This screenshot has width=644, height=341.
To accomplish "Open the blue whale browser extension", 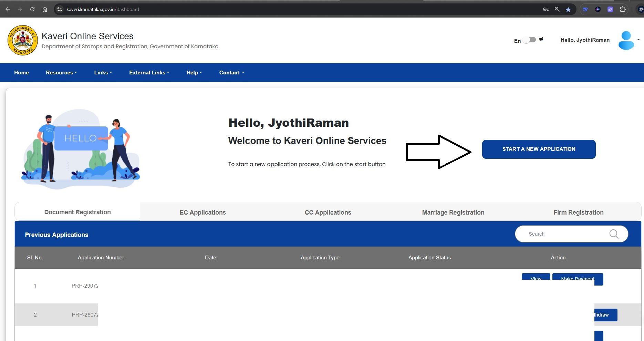I will 585,10.
